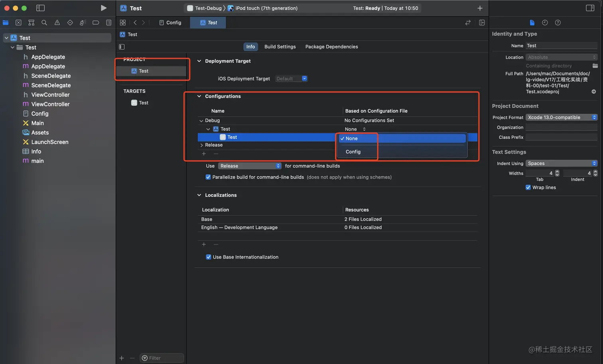
Task: Collapse the Debug configuration row
Action: pyautogui.click(x=201, y=120)
